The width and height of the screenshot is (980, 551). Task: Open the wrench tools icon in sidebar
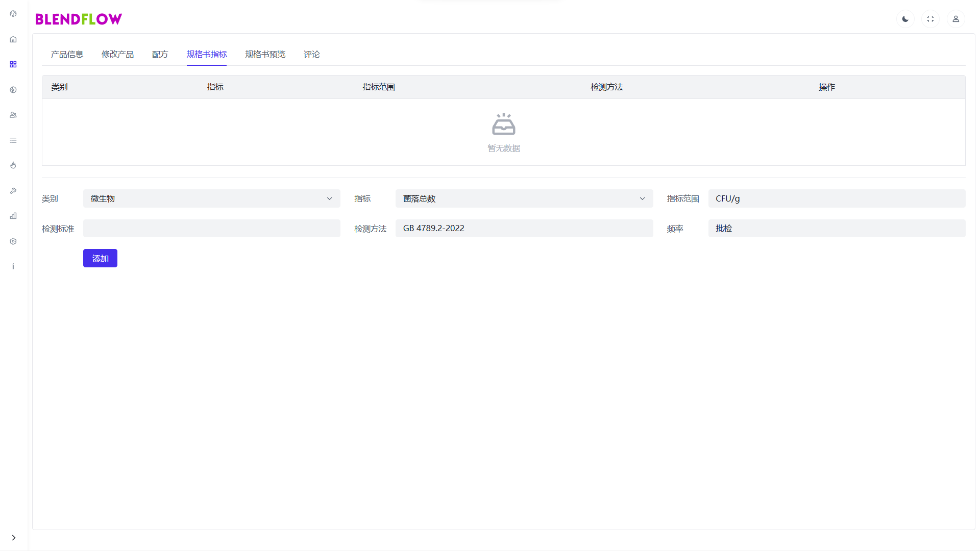point(13,191)
